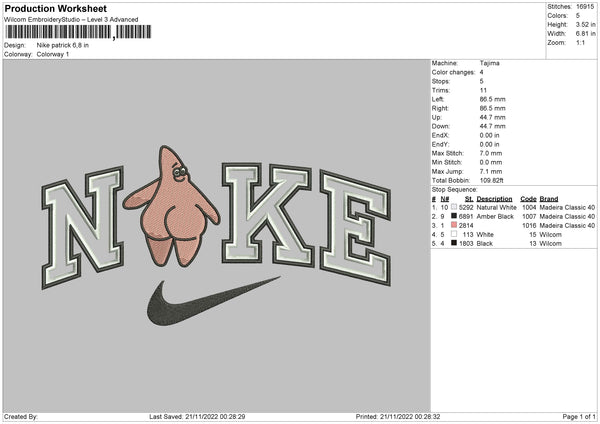This screenshot has width=600, height=424.
Task: Click the Black color swatch in row 5
Action: (x=454, y=243)
